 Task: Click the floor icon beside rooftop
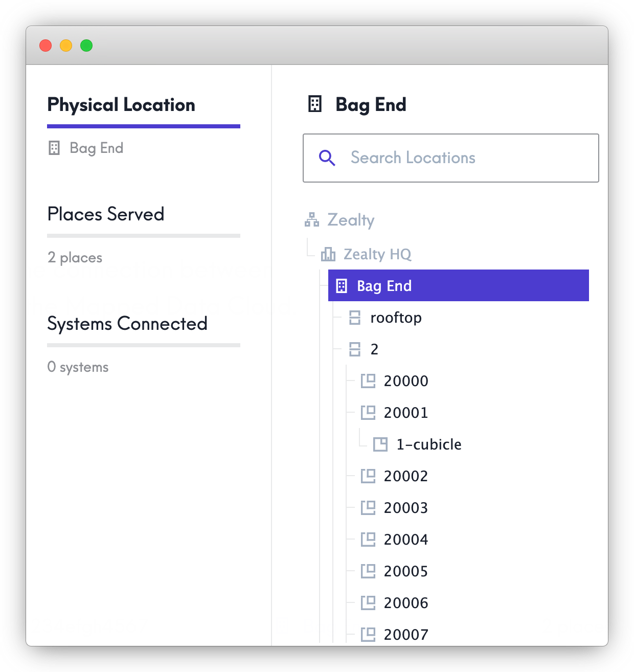coord(355,318)
